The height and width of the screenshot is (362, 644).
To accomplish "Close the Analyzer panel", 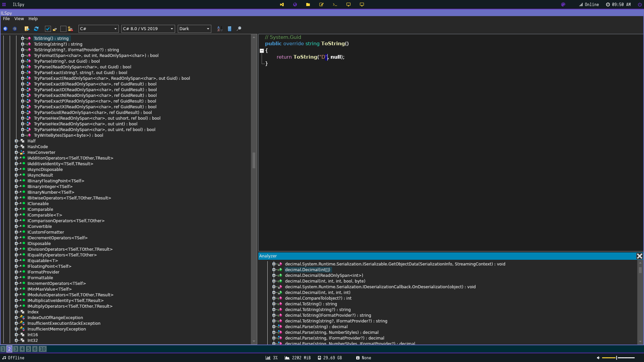I will pyautogui.click(x=639, y=256).
